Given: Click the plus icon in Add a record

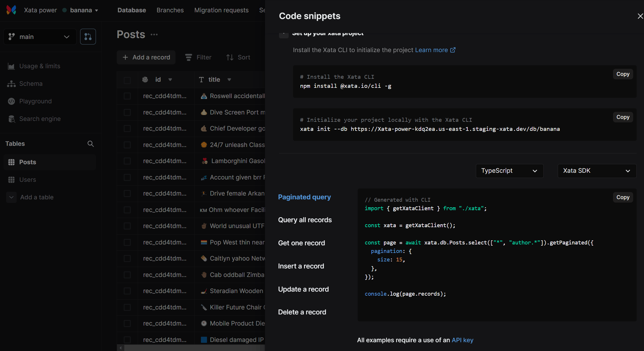Looking at the screenshot, I should 125,57.
